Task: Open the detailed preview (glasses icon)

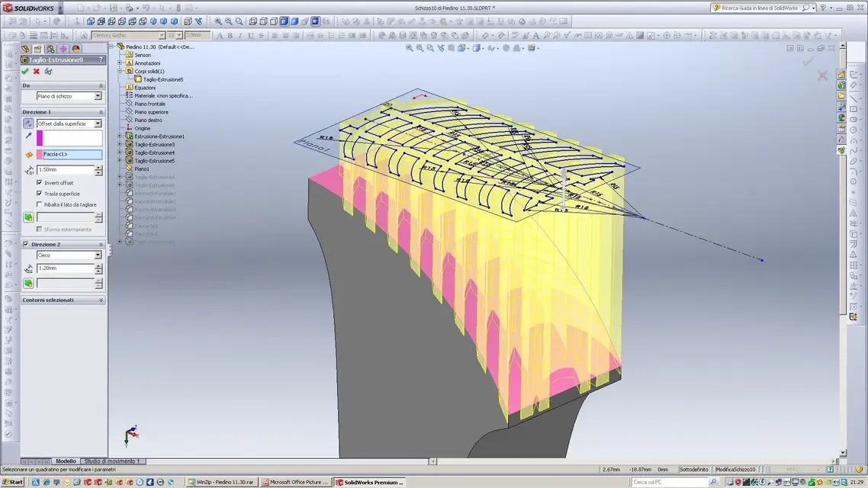Action: pyautogui.click(x=48, y=72)
